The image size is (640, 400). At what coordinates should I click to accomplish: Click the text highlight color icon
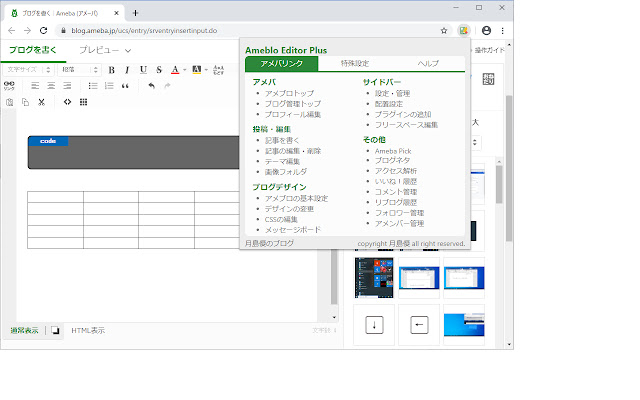coord(197,70)
